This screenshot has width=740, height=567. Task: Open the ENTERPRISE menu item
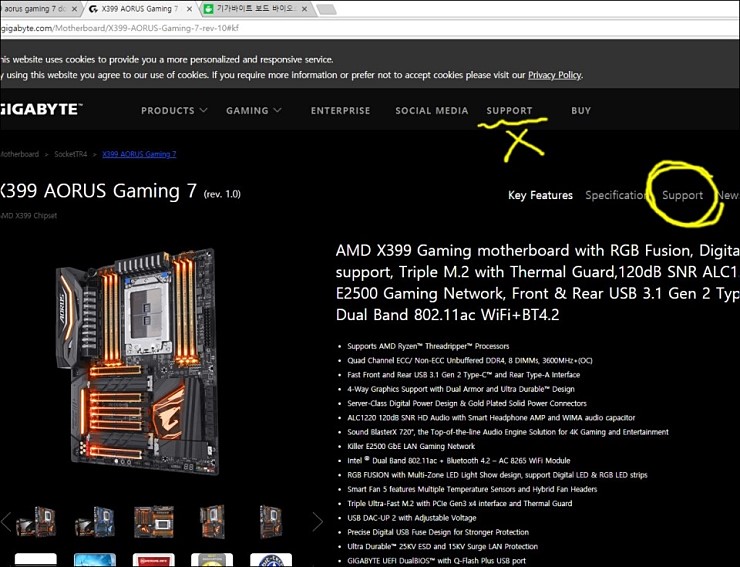[x=340, y=110]
